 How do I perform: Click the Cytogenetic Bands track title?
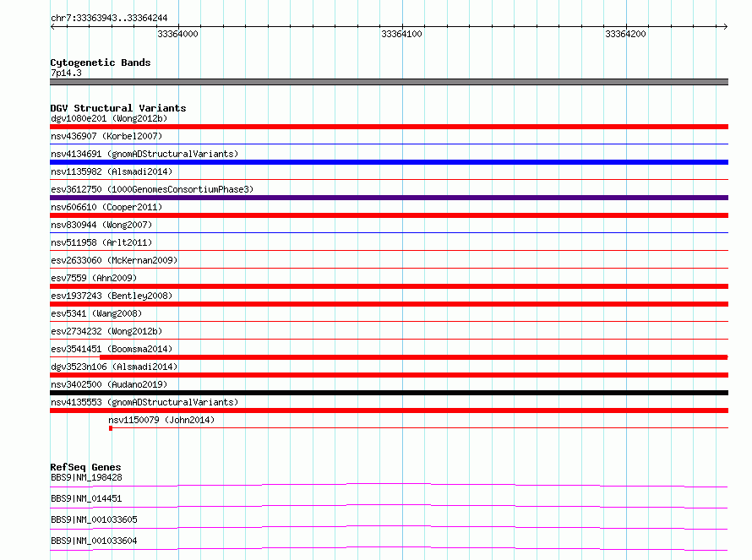coord(101,63)
